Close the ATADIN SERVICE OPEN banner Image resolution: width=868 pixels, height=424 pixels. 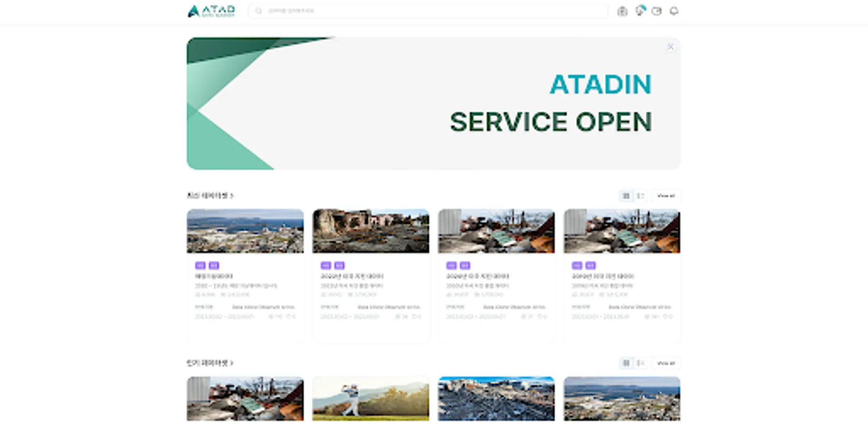click(670, 47)
